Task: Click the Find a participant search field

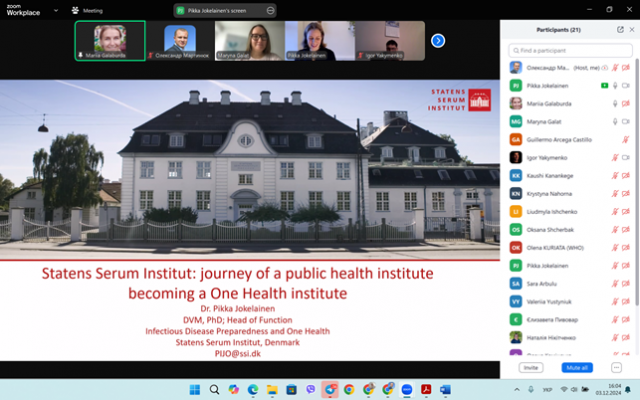Action: click(570, 51)
